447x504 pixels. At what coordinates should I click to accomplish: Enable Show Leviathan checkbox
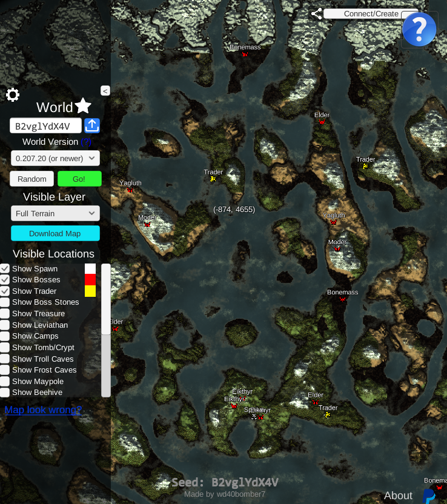pos(5,325)
